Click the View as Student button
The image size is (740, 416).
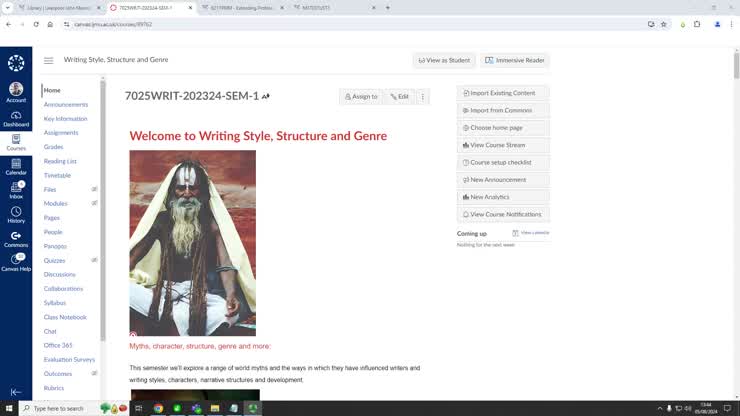(444, 60)
